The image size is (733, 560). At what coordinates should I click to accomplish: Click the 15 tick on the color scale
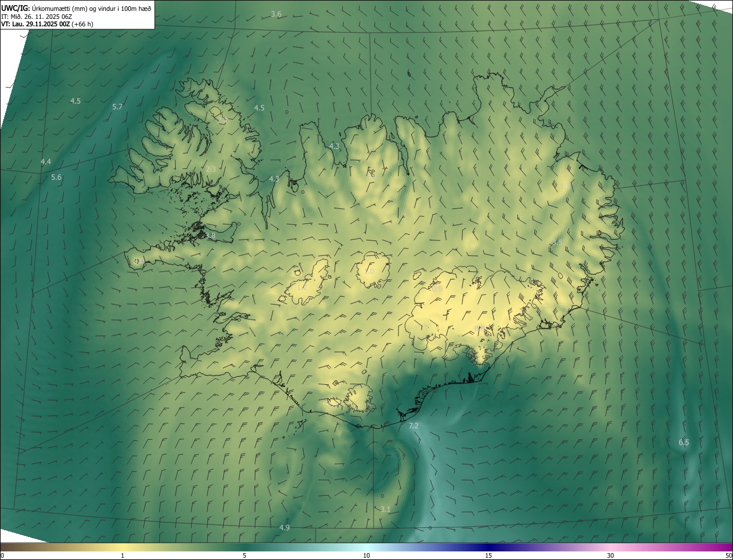tap(488, 555)
